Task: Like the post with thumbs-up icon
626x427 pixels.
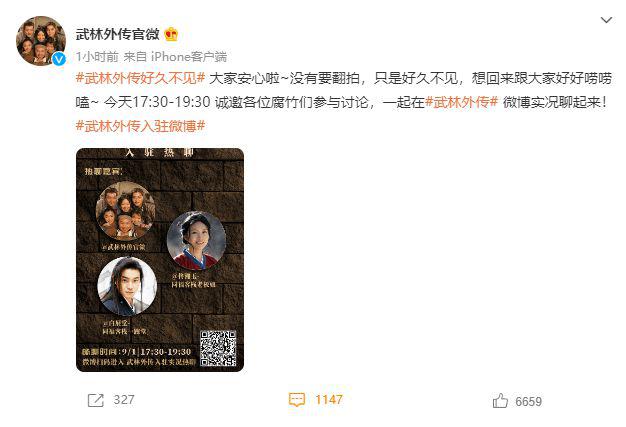Action: click(x=500, y=401)
